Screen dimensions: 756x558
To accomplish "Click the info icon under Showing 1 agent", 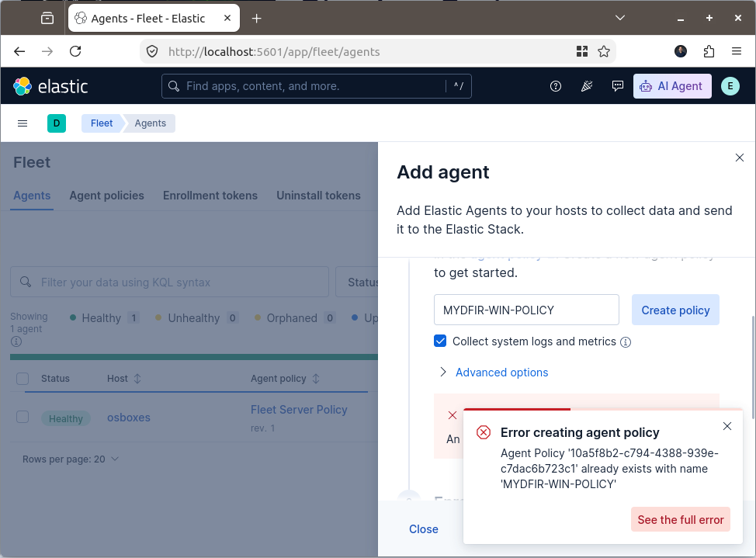I will [x=16, y=341].
